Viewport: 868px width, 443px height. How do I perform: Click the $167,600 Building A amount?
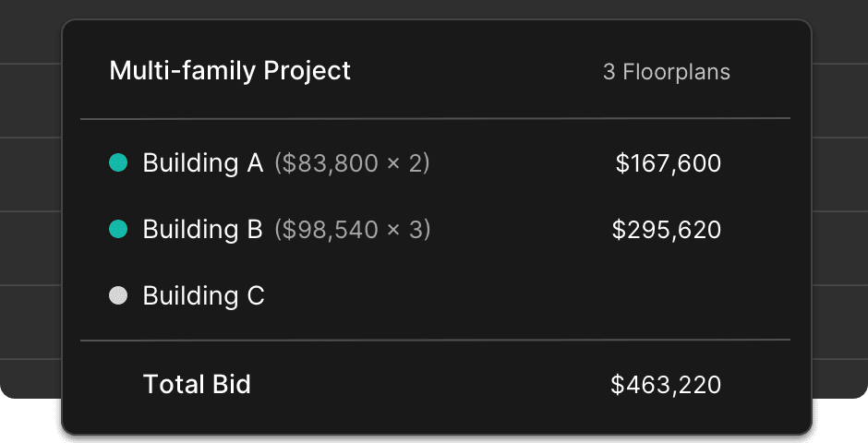coord(668,164)
